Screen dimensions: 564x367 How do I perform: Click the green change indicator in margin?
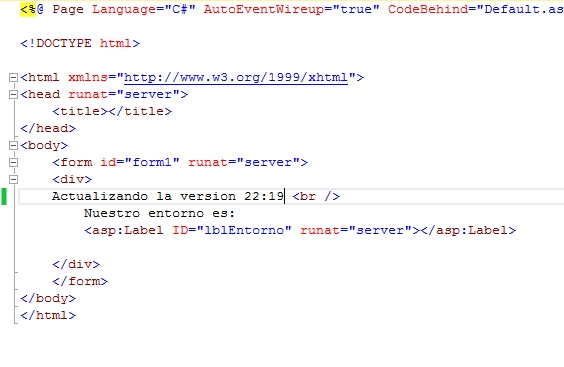click(x=4, y=196)
